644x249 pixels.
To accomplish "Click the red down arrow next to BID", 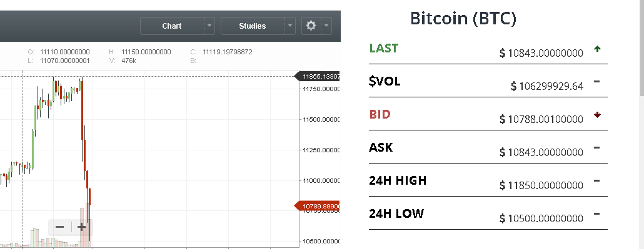I will [x=597, y=115].
